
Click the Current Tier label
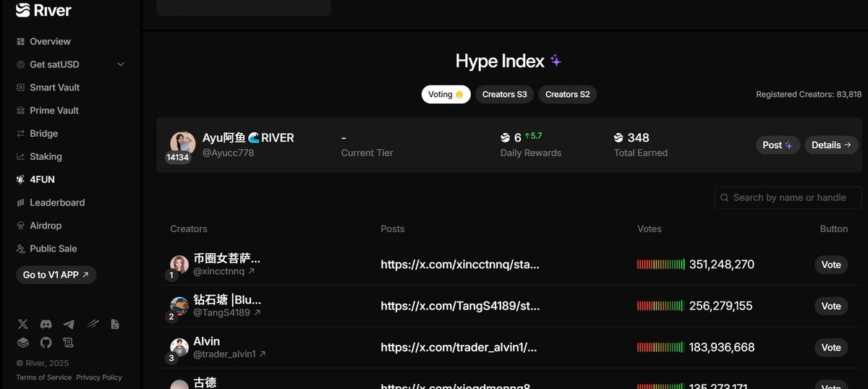pos(367,153)
